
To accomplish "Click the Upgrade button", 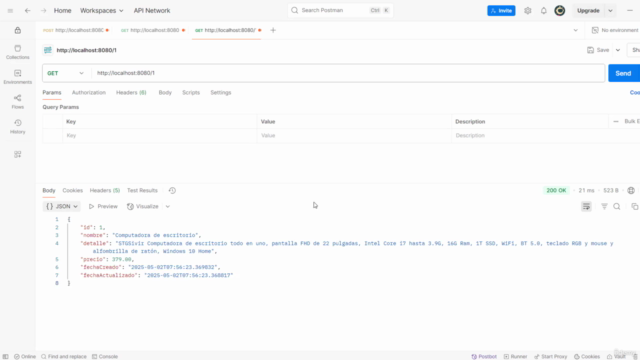I will click(x=588, y=11).
